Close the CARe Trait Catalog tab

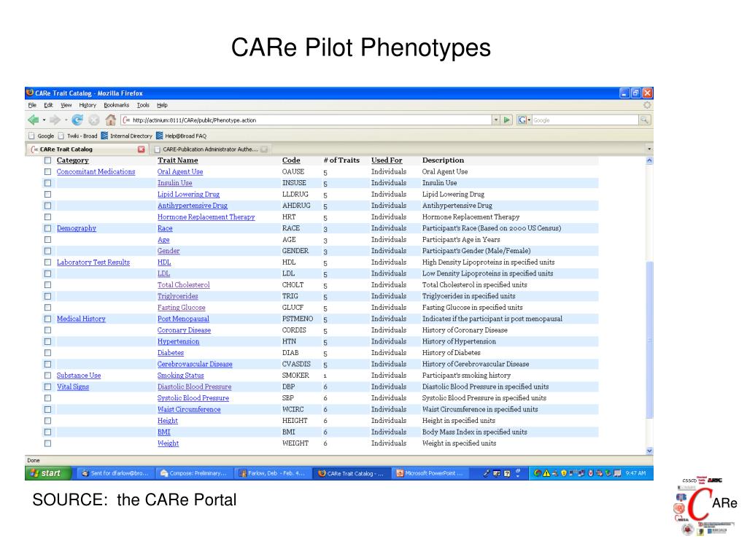point(141,149)
